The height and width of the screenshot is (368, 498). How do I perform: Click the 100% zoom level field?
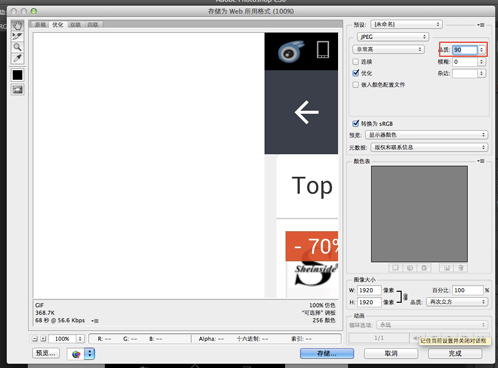click(62, 339)
